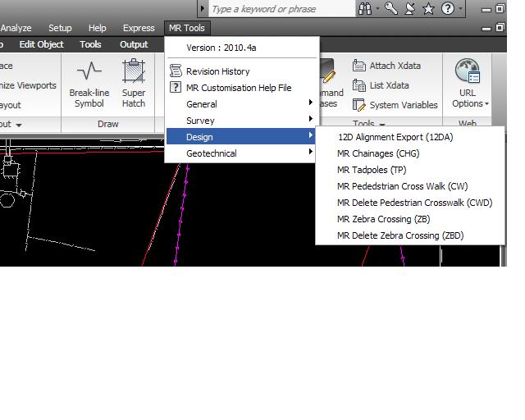Open the wrench Subscription Center icon

coord(391,8)
